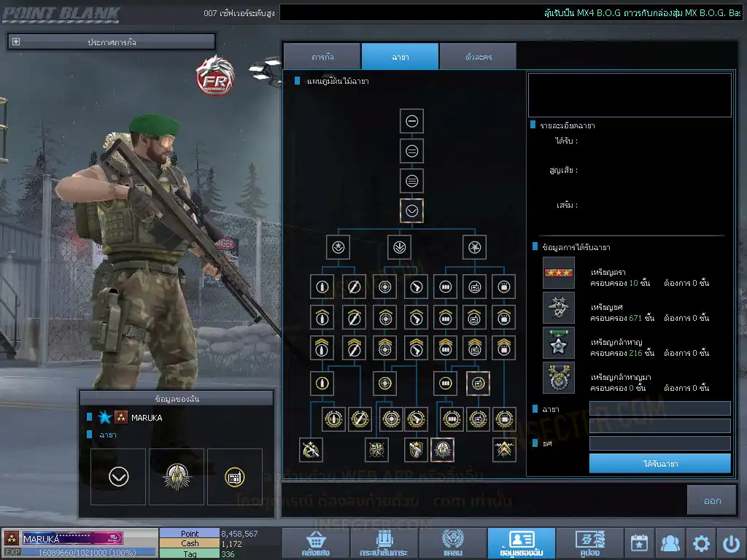747x560 pixels.
Task: Open the แคลน clan emblem icon
Action: click(x=452, y=543)
